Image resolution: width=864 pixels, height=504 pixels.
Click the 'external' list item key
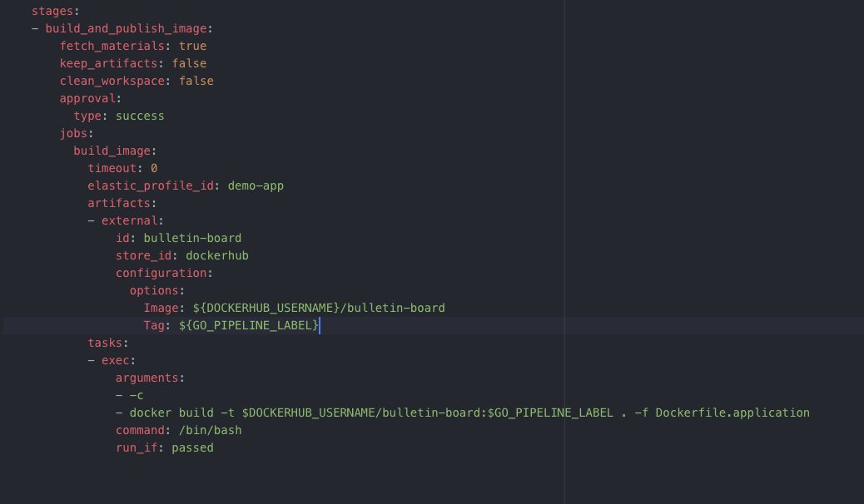click(x=129, y=220)
